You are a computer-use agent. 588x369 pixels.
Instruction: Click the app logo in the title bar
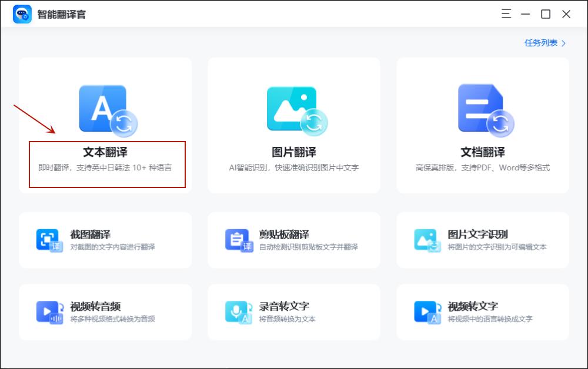click(22, 14)
